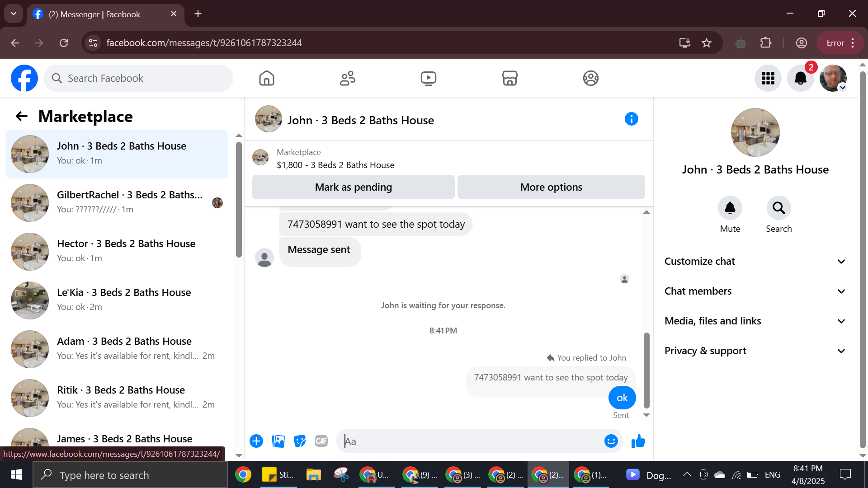
Task: Open the GIF picker
Action: point(321,441)
